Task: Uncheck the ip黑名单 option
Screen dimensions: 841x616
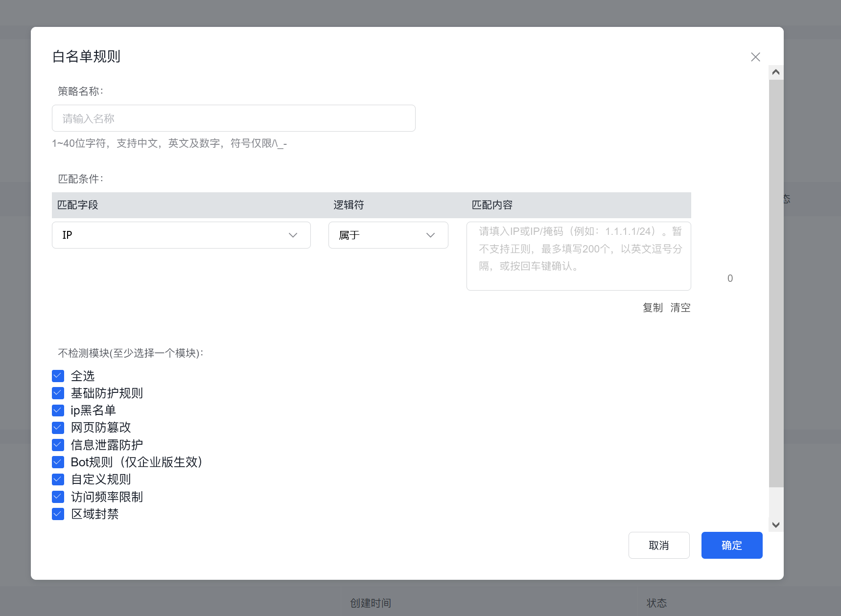Action: (x=58, y=410)
